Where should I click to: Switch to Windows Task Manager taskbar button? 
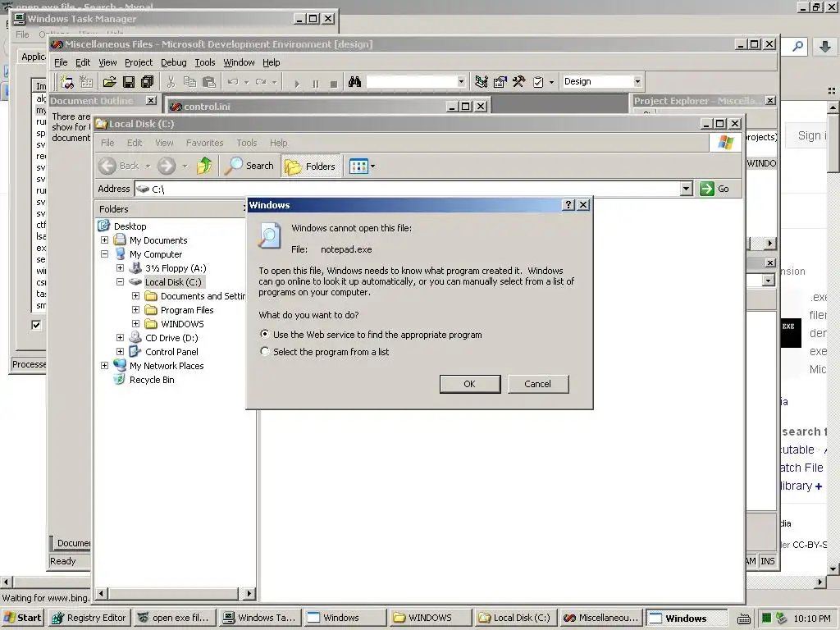tap(260, 617)
